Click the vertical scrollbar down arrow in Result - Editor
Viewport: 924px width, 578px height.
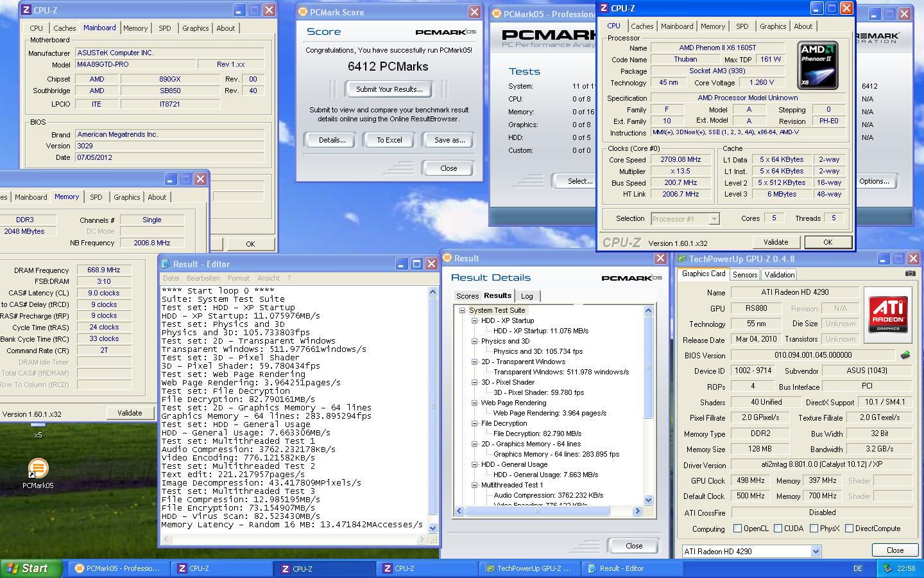tap(432, 528)
